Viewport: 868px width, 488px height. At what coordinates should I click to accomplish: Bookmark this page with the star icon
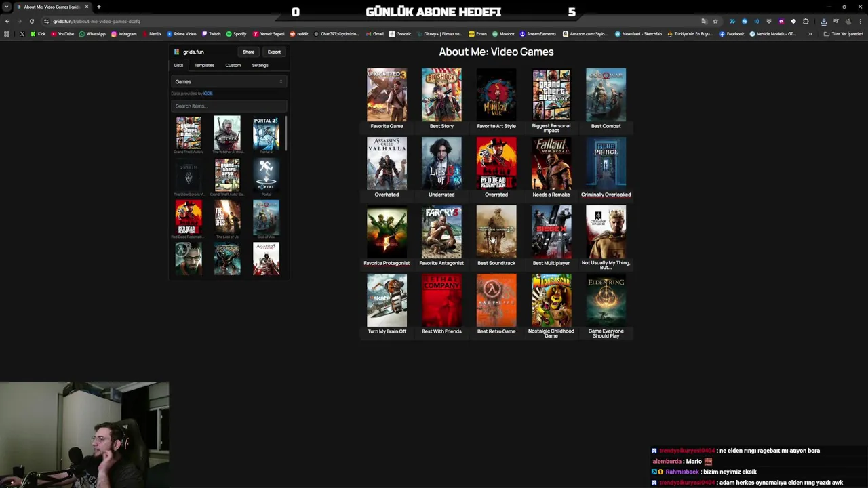click(715, 22)
